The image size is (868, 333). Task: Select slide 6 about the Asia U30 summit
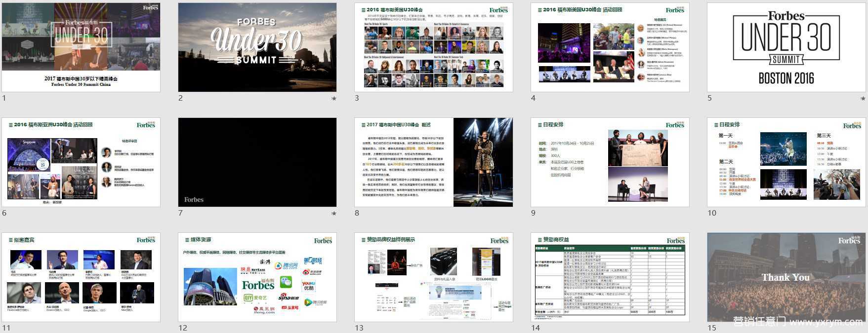coord(81,162)
